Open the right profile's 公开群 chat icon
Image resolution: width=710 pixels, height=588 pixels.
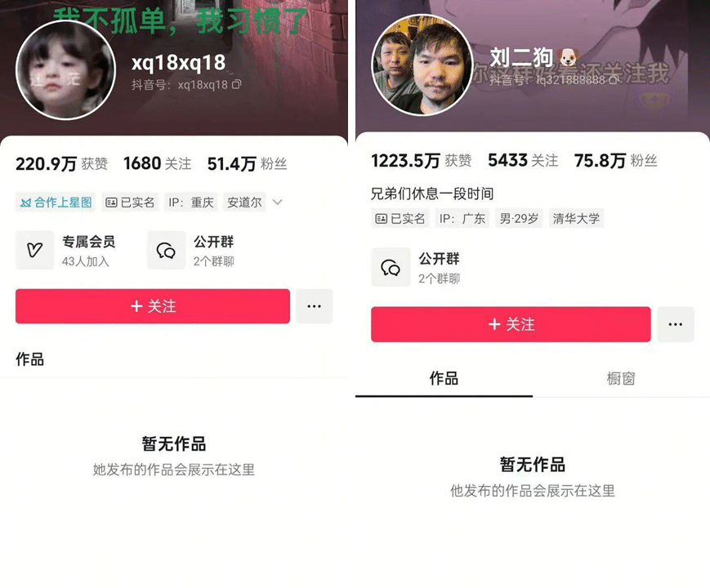391,267
